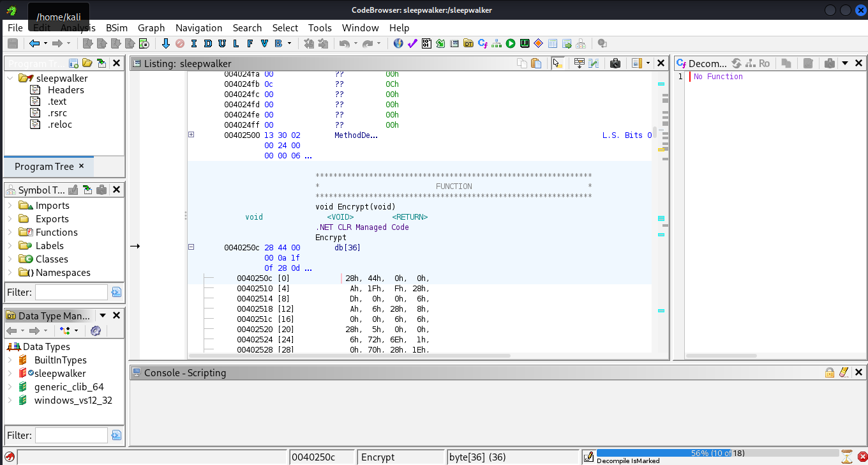Expand BuiltInTypes in Data Type Manager

point(10,360)
